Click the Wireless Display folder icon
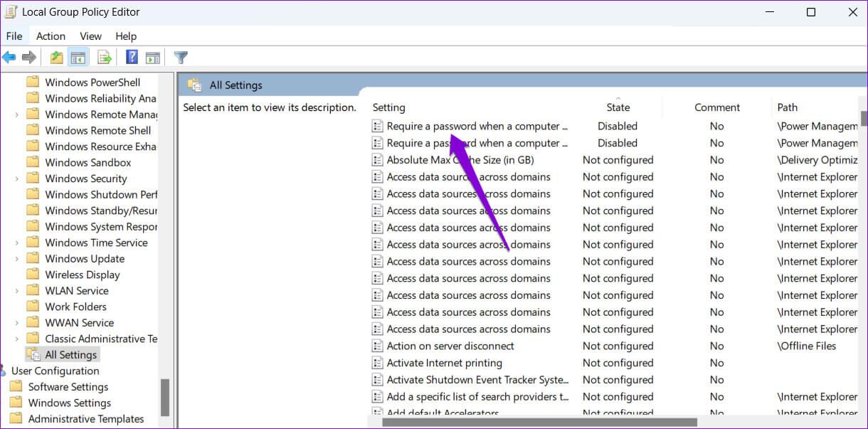Viewport: 868px width, 429px height. [x=33, y=275]
